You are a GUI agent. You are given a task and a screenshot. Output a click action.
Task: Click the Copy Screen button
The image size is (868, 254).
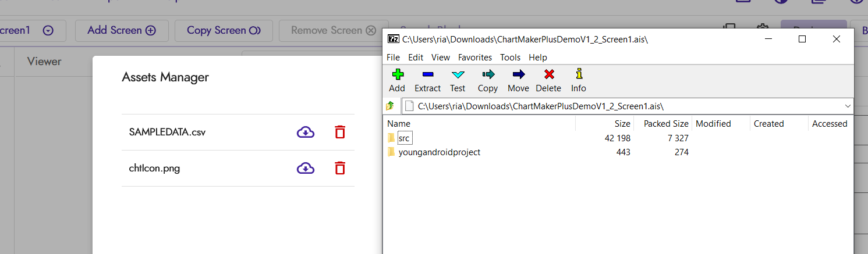coord(223,30)
